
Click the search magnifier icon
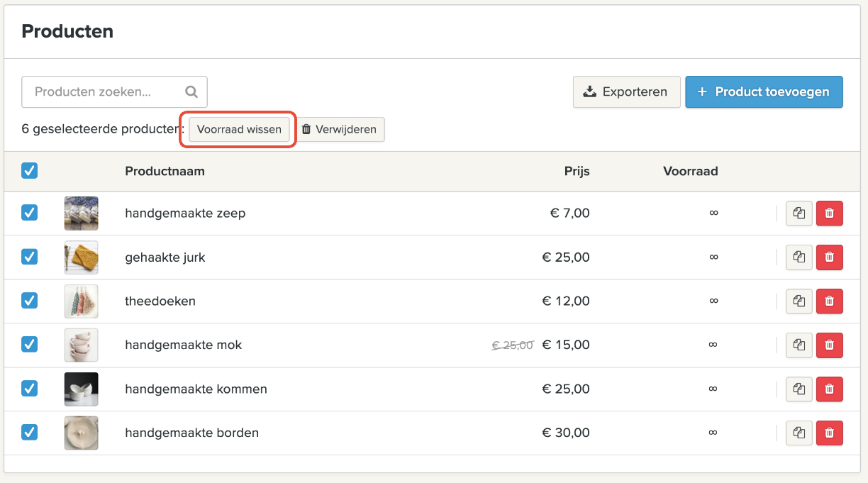coord(191,91)
